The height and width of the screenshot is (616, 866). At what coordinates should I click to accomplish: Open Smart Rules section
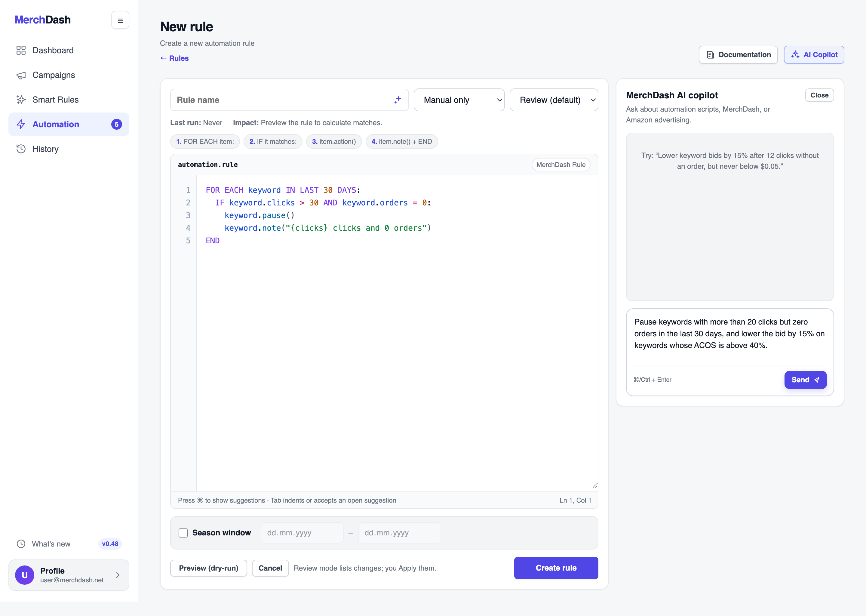pyautogui.click(x=69, y=100)
